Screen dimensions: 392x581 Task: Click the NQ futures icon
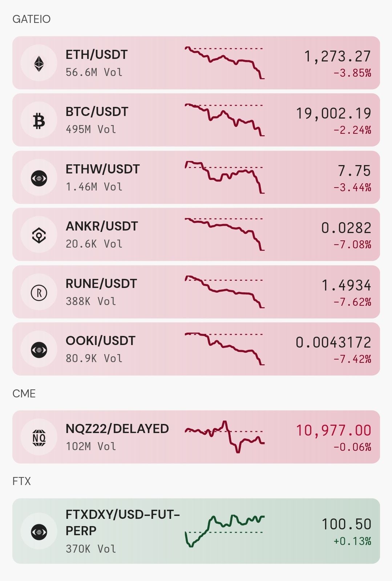(x=39, y=437)
